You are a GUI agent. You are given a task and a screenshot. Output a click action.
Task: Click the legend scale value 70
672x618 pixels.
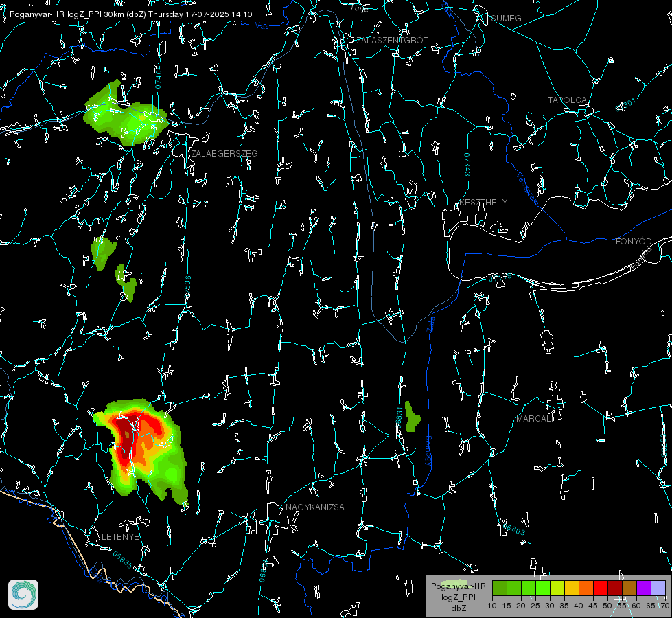pos(664,606)
